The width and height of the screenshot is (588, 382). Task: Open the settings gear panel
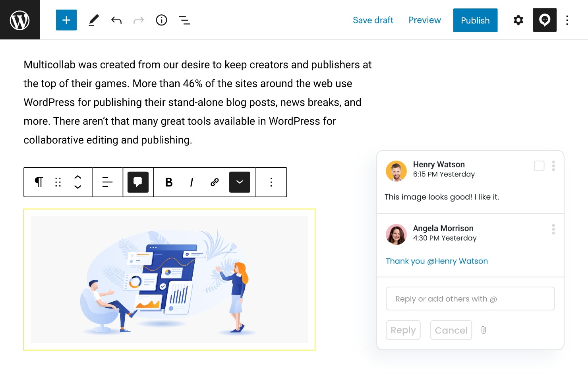pos(518,20)
